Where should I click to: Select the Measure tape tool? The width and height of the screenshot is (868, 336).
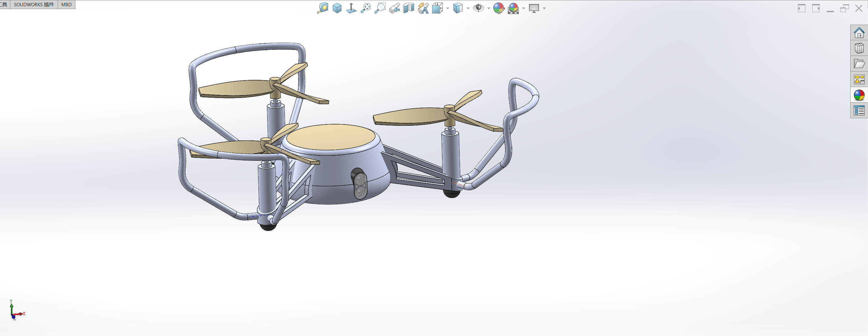[323, 8]
